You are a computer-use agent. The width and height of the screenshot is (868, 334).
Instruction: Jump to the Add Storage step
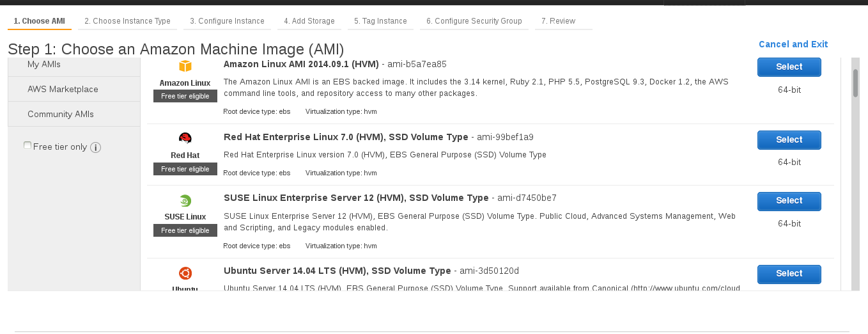(x=309, y=21)
